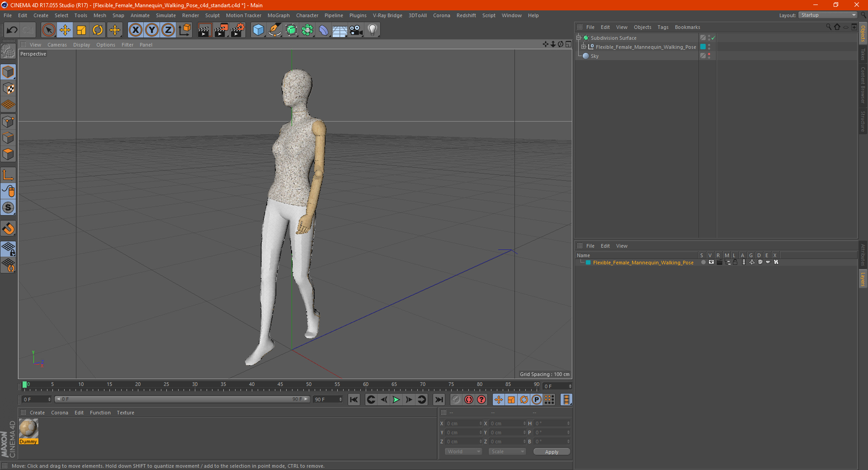The image size is (868, 470).
Task: Click the timeline preview range slider
Action: [x=182, y=399]
